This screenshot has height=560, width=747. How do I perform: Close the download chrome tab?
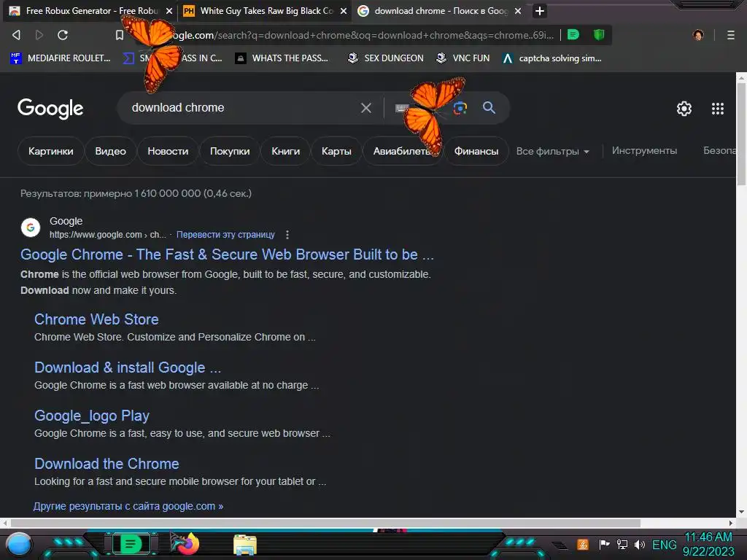click(518, 10)
